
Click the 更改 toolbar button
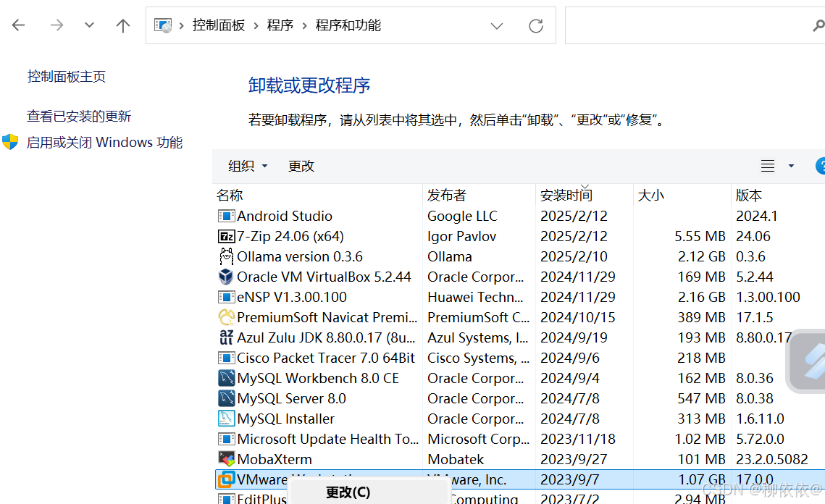click(x=301, y=167)
